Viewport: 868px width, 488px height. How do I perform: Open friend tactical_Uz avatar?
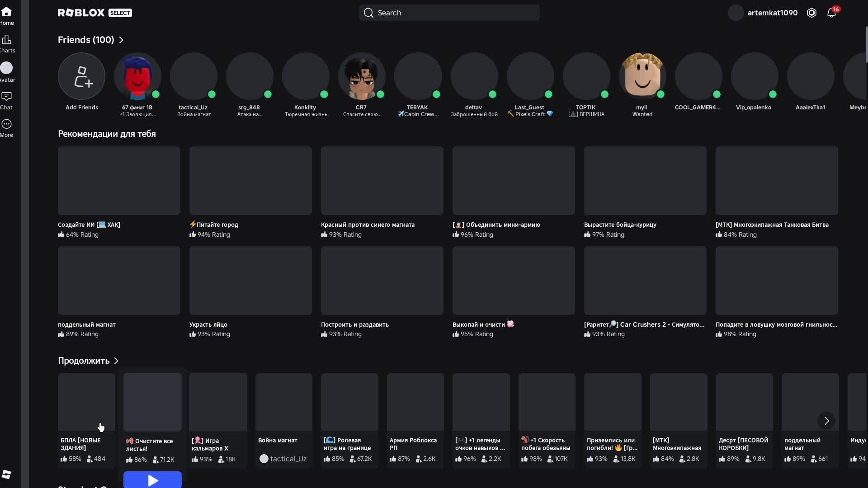tap(193, 76)
